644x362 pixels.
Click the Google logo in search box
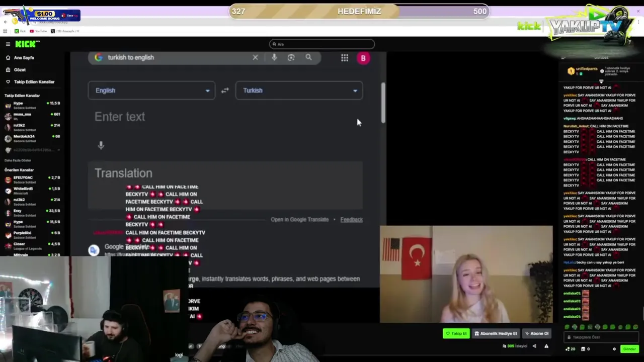point(98,57)
